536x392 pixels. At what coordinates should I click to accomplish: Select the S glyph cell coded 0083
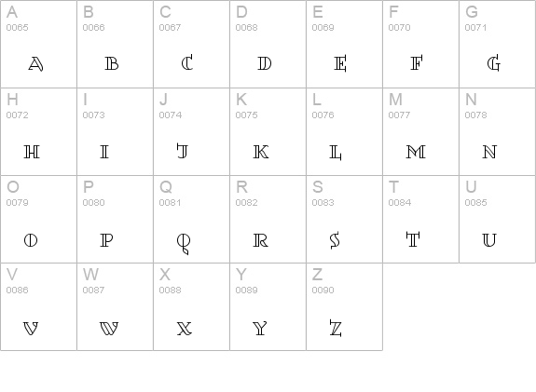click(x=344, y=219)
